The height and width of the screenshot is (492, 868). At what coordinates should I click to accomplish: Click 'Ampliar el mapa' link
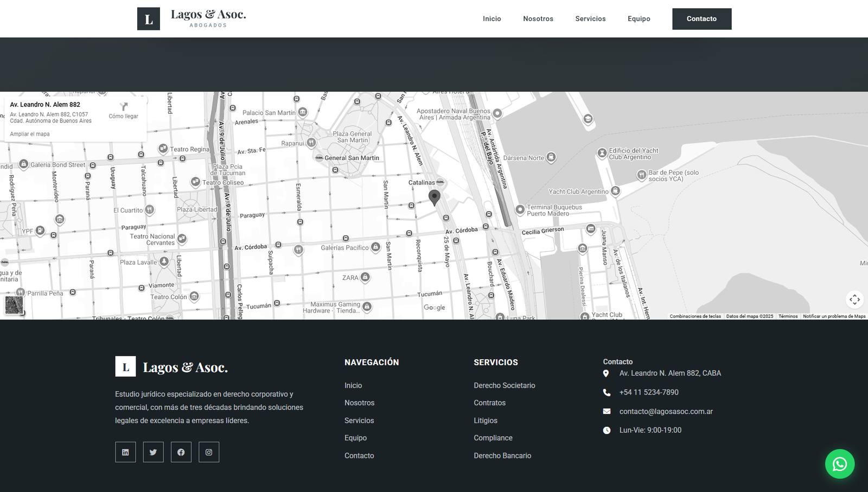(30, 134)
